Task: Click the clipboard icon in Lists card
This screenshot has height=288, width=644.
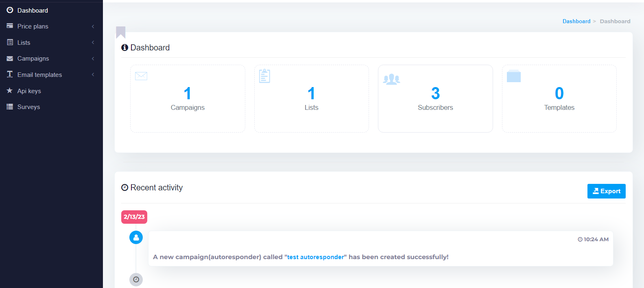Action: pyautogui.click(x=264, y=76)
